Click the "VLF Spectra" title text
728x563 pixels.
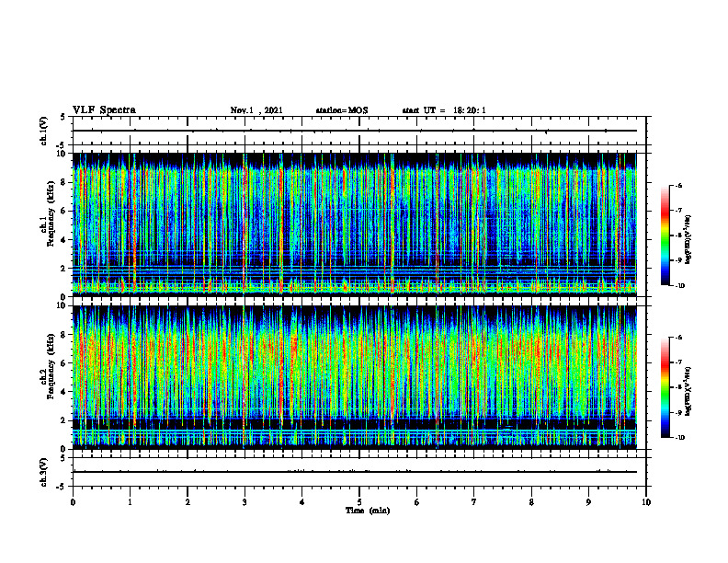[x=104, y=110]
